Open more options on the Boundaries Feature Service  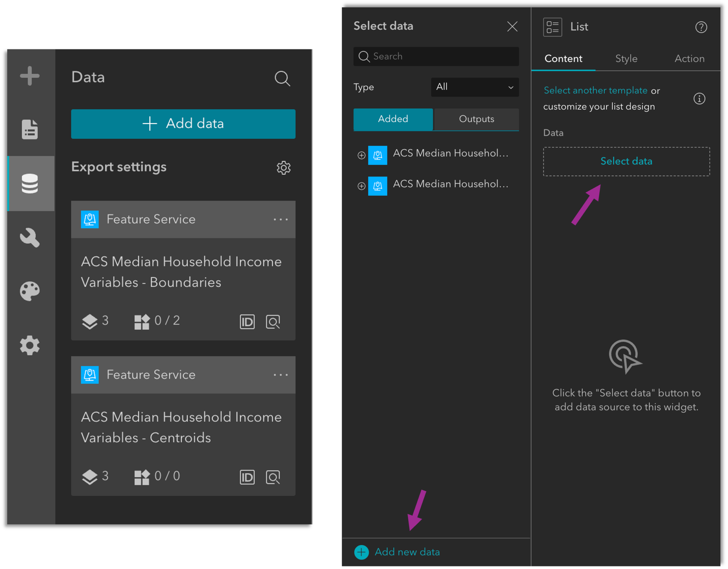click(x=280, y=219)
